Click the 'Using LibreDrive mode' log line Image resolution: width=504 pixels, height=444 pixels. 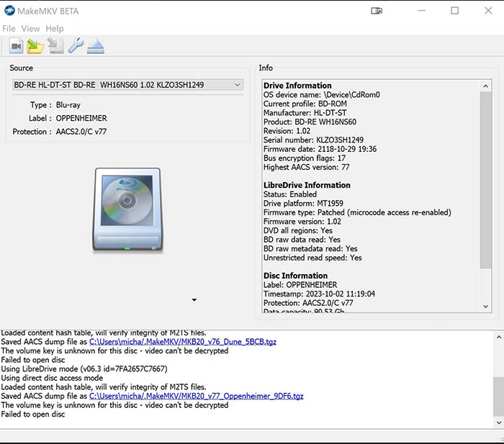click(84, 369)
